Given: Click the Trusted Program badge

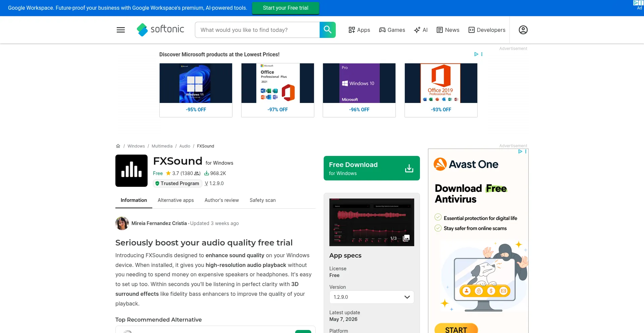Looking at the screenshot, I should 177,183.
